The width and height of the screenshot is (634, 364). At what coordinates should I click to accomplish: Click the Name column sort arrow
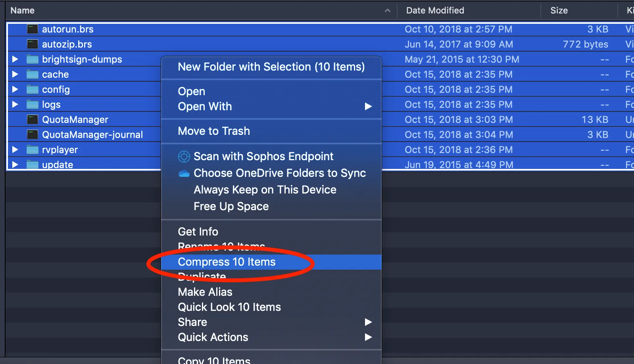(388, 11)
